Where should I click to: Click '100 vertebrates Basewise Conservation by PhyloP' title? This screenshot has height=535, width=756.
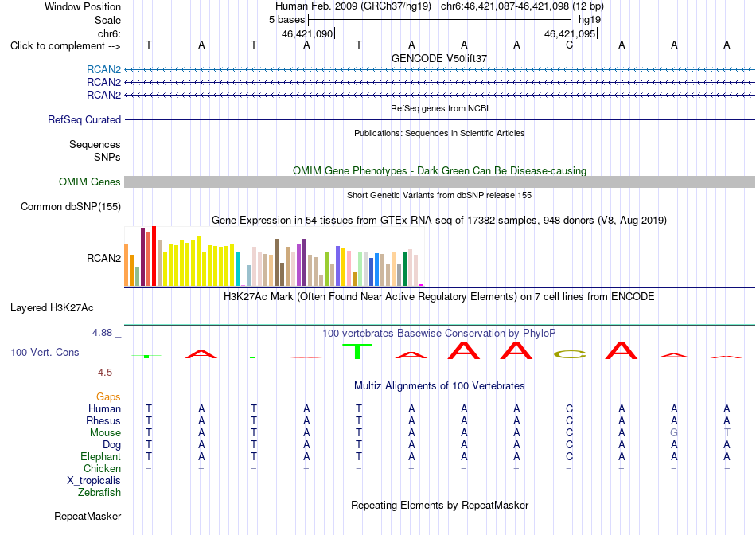point(439,334)
